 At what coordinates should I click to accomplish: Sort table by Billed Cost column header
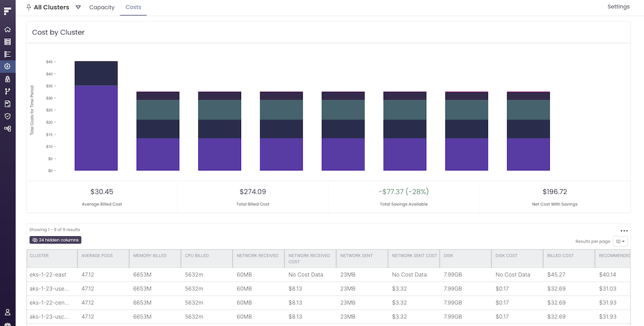click(x=561, y=256)
